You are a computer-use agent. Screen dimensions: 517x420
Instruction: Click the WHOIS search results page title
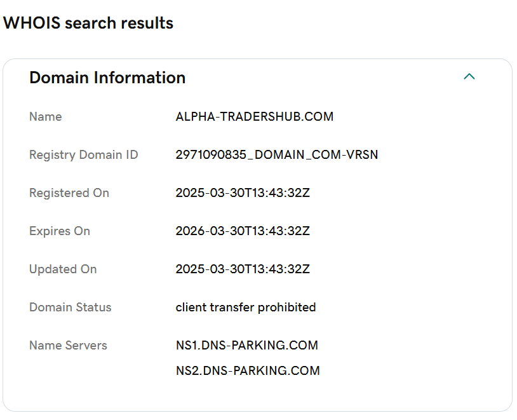point(88,23)
